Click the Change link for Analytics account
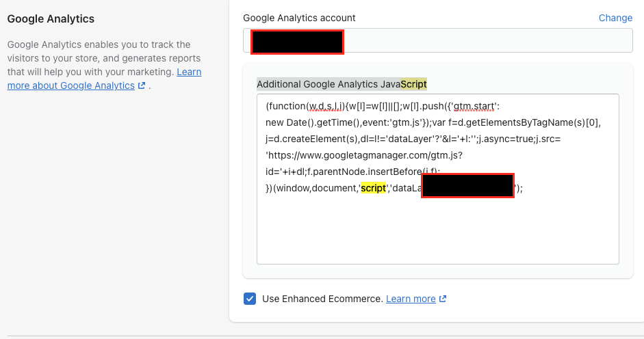 615,18
